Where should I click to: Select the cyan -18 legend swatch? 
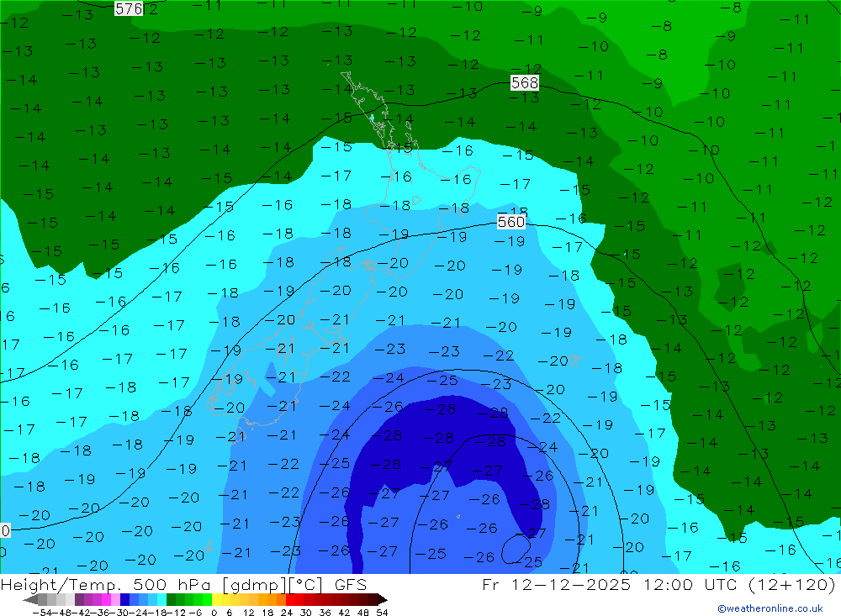coord(161,599)
